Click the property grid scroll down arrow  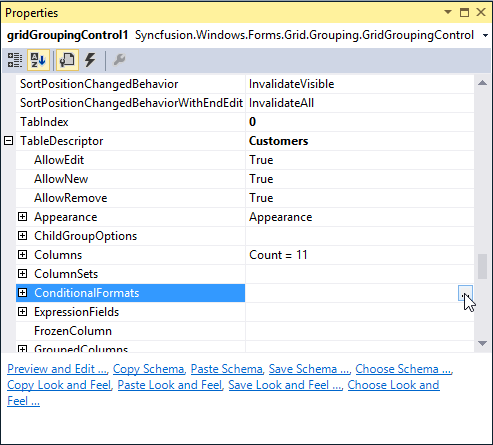tap(482, 343)
